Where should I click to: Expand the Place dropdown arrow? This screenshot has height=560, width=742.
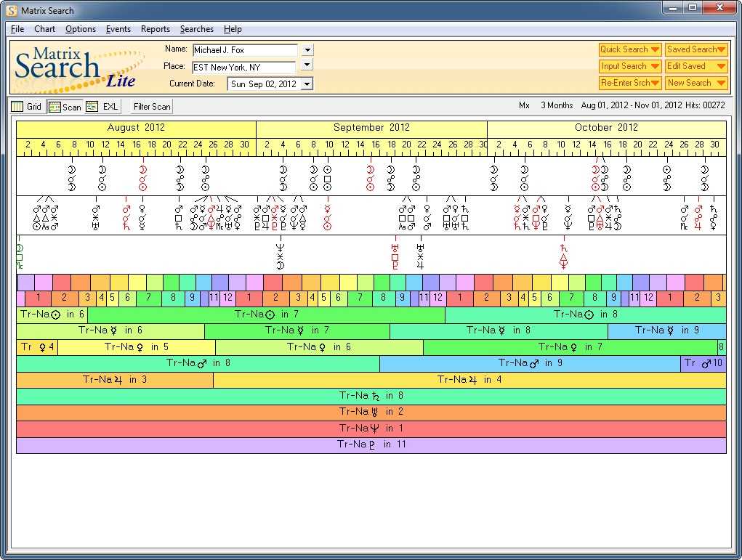pos(307,65)
